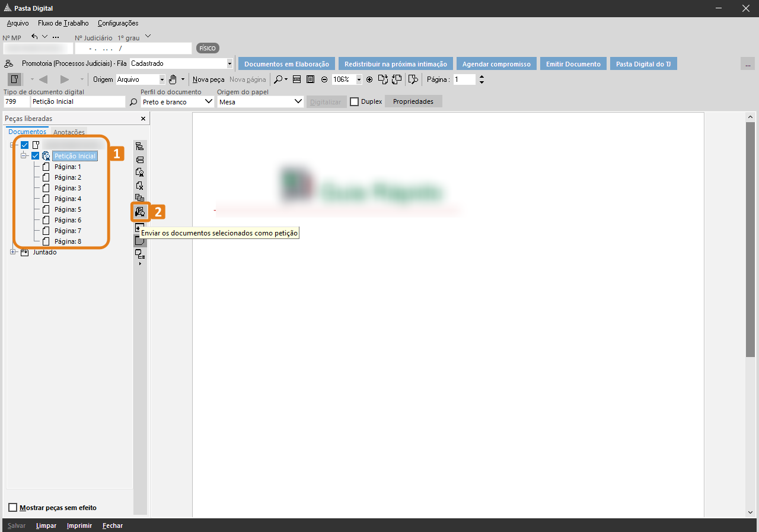Open the Fluxo de Trabalho menu
The height and width of the screenshot is (532, 759).
point(63,23)
